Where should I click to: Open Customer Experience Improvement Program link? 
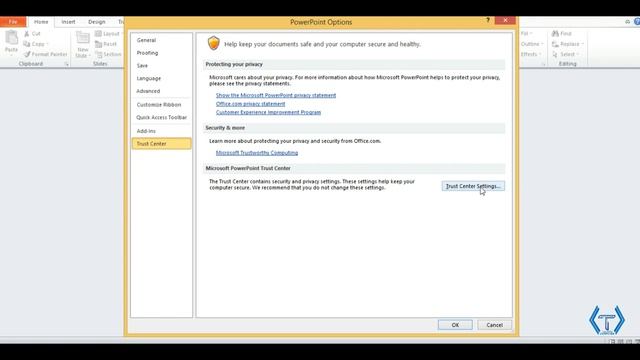click(268, 112)
